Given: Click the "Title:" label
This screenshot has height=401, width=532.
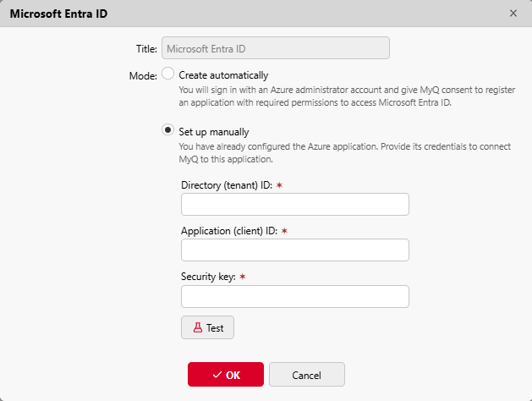Looking at the screenshot, I should [146, 49].
